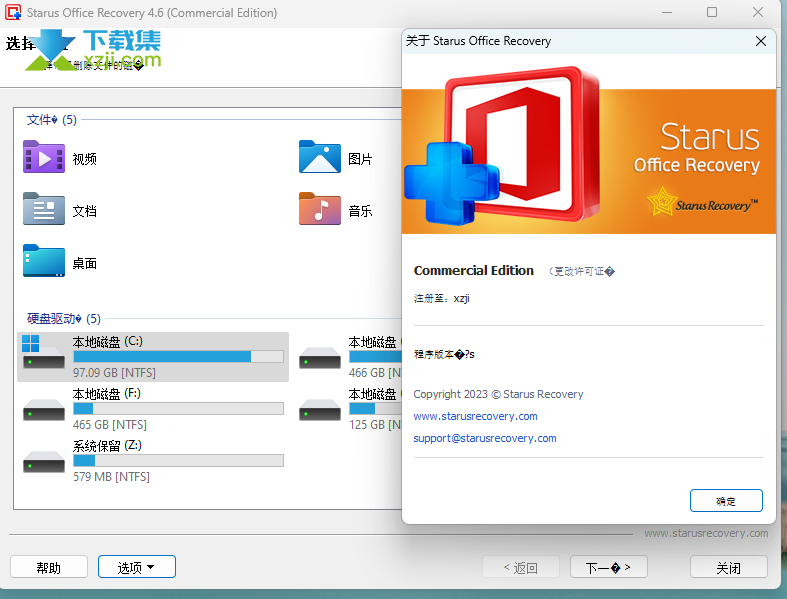The width and height of the screenshot is (787, 599).
Task: Click the 硬盘驱动器 (5) group header
Action: [64, 318]
